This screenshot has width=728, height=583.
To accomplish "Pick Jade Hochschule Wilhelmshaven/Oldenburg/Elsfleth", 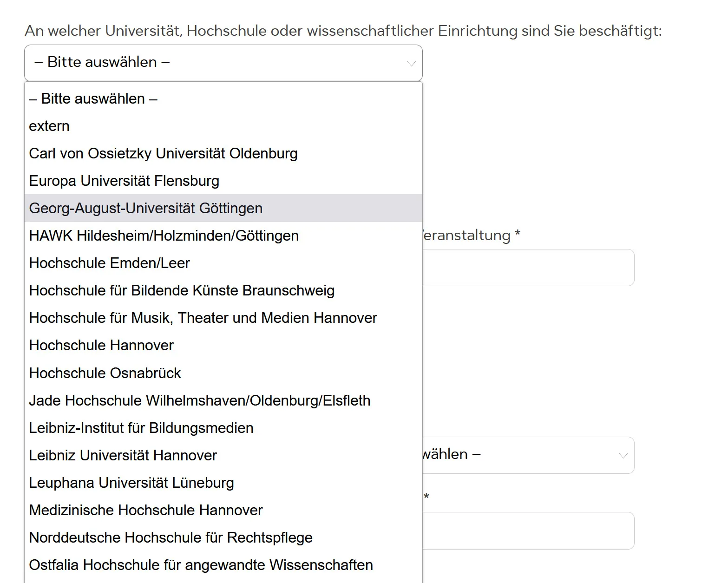I will click(x=223, y=400).
